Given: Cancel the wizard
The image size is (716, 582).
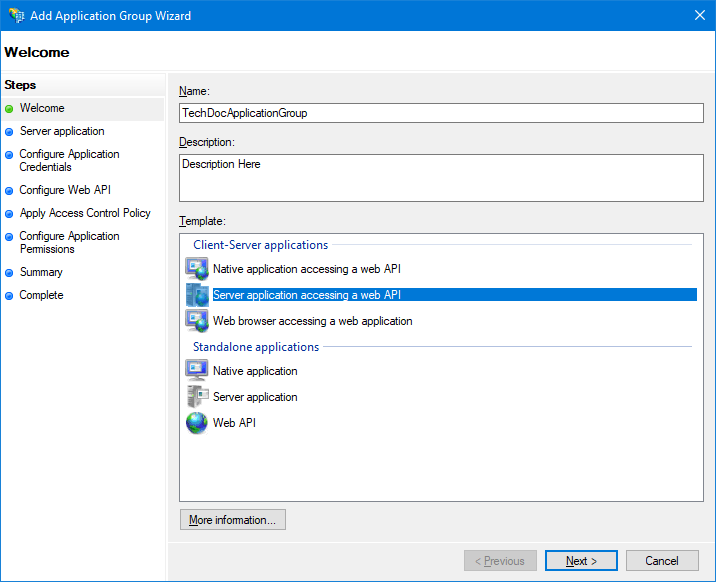Looking at the screenshot, I should click(662, 561).
